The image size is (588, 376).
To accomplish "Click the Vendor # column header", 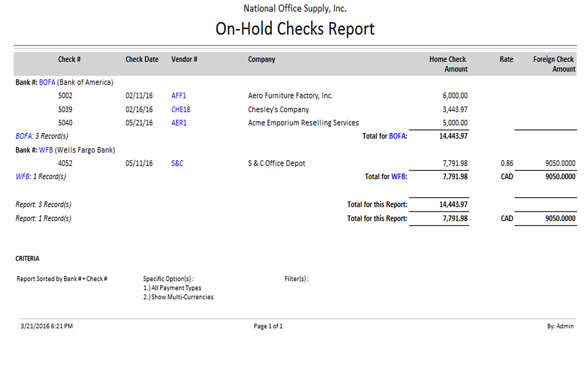I will tap(184, 59).
